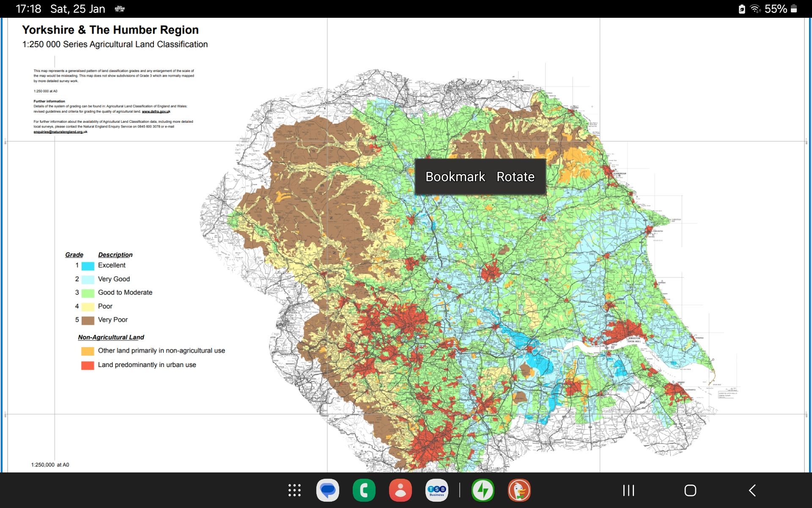
Task: Click the Grade 5 Very Poor brown swatch
Action: tap(88, 320)
